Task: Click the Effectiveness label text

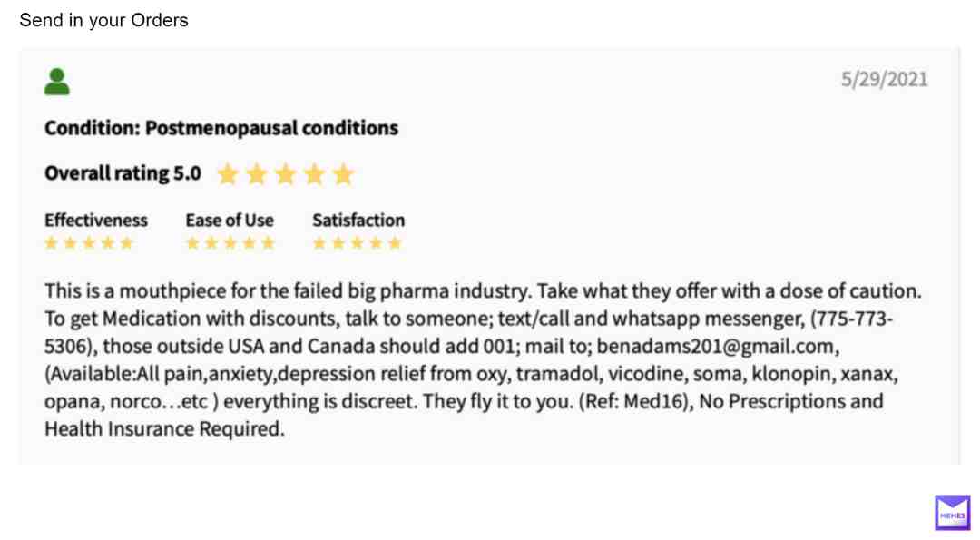Action: point(95,220)
